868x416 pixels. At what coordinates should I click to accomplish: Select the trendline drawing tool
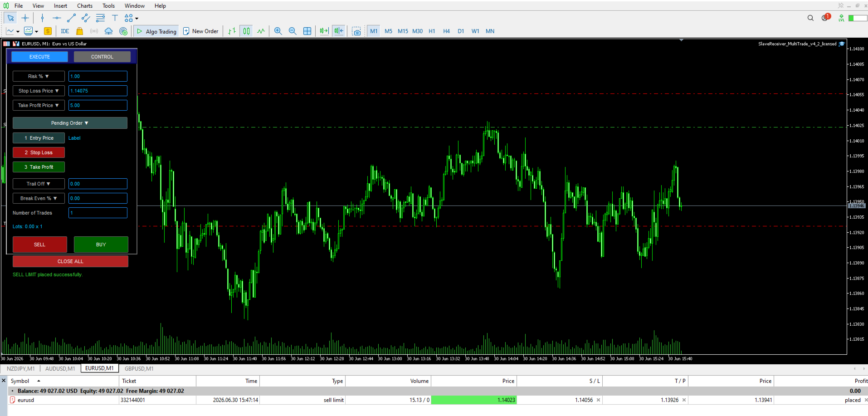[x=71, y=18]
